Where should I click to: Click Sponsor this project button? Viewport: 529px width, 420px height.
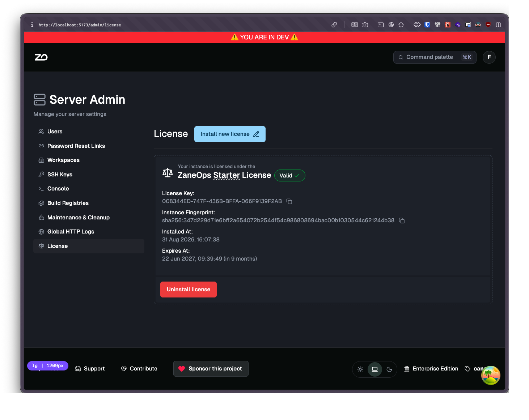211,369
